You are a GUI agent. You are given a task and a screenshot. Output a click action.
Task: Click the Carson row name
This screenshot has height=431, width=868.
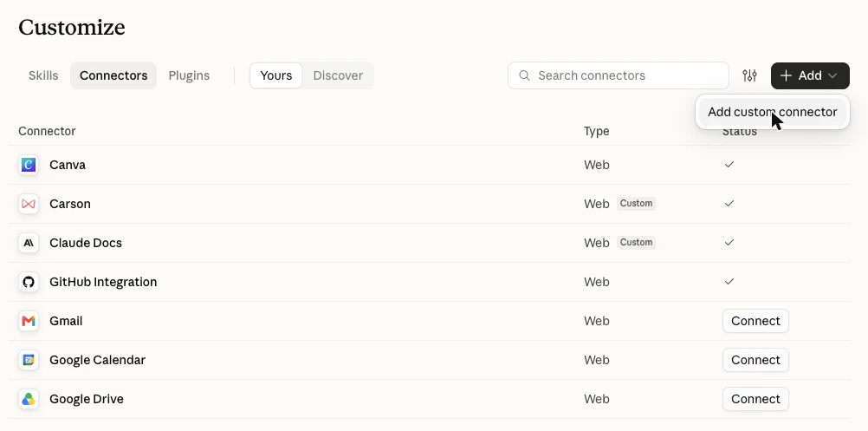(x=70, y=204)
